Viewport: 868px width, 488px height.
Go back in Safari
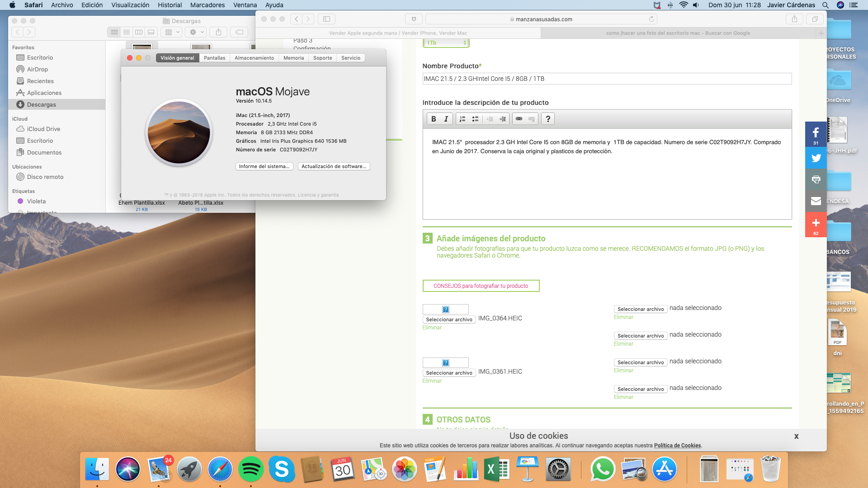coord(296,19)
